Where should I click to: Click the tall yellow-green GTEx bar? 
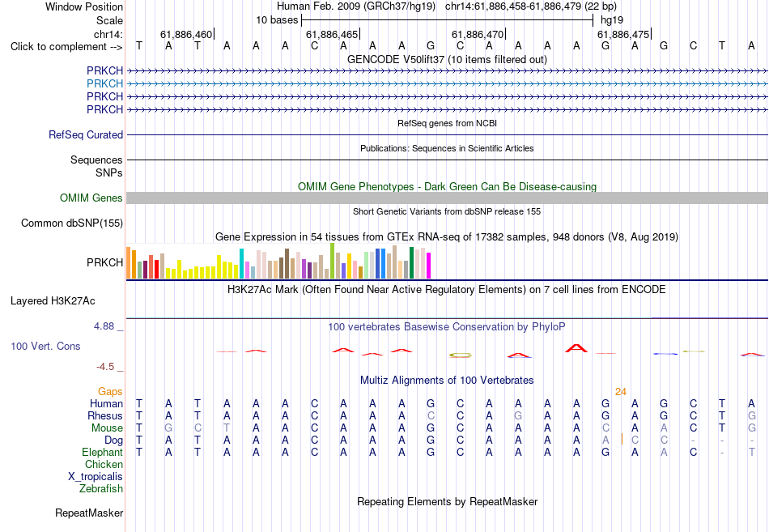click(x=332, y=261)
